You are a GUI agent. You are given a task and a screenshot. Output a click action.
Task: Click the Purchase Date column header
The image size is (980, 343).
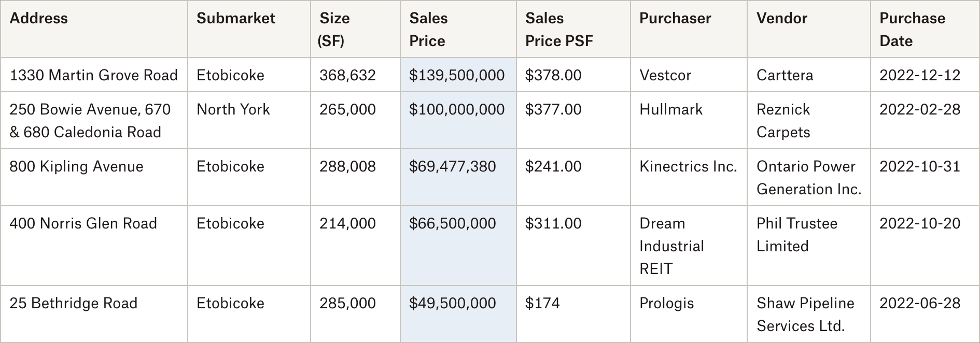click(925, 29)
